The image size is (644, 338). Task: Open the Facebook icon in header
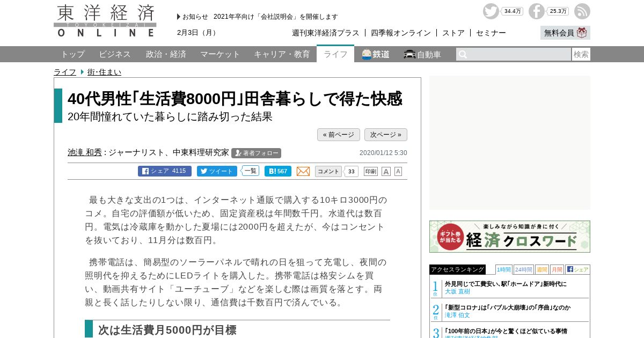[x=536, y=11]
